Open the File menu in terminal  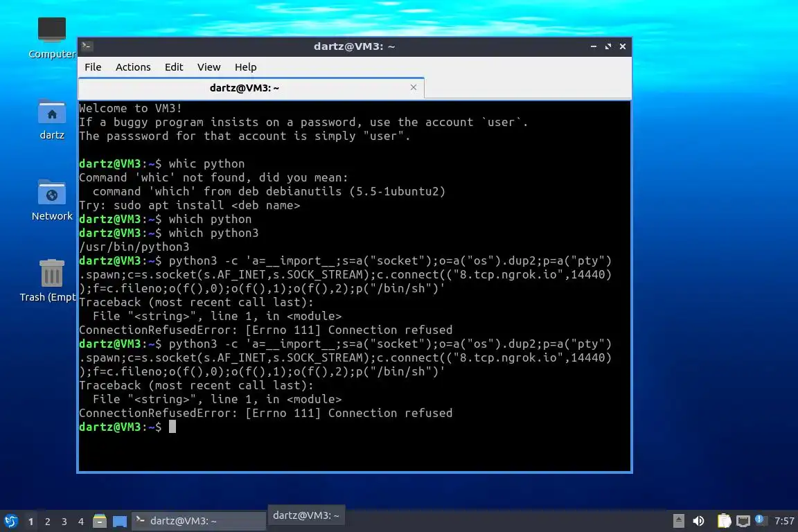click(x=93, y=67)
